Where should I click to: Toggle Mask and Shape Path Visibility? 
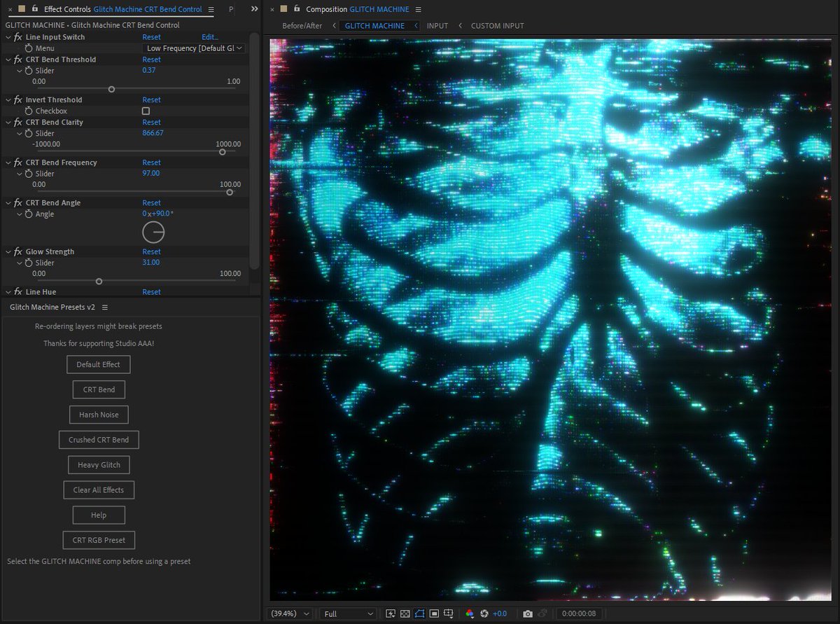[x=420, y=614]
